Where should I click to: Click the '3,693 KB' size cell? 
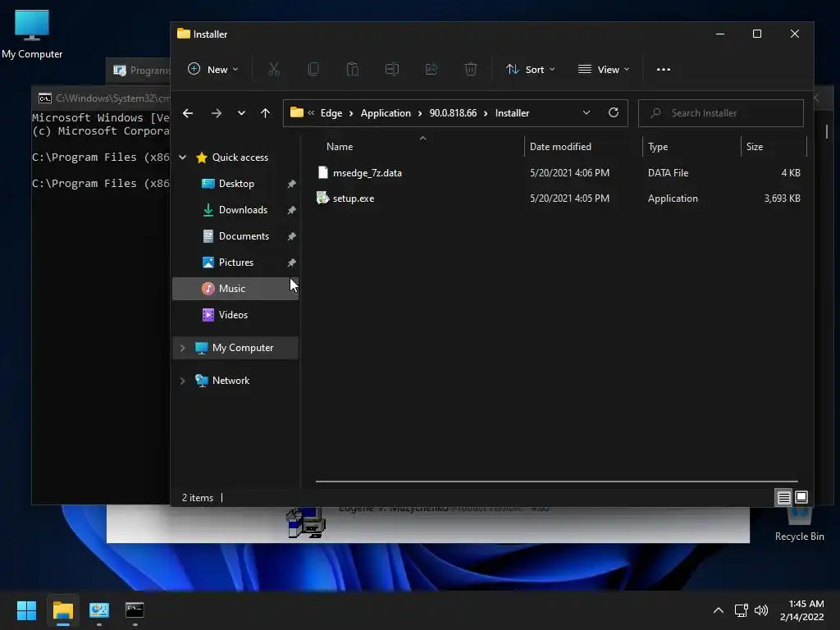(782, 199)
